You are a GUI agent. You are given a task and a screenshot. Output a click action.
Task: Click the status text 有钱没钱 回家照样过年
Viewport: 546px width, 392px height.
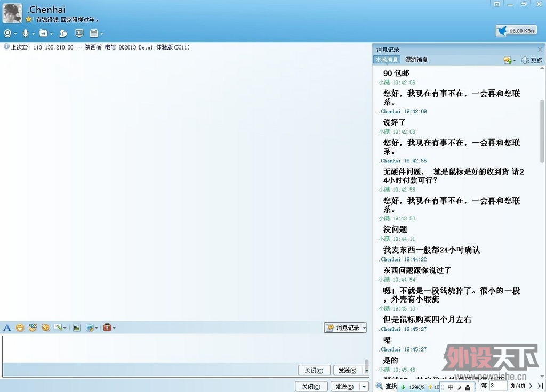[x=67, y=20]
